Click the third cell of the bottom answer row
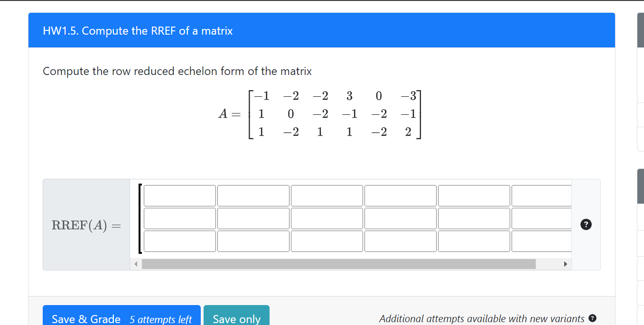The height and width of the screenshot is (325, 644). (x=327, y=241)
